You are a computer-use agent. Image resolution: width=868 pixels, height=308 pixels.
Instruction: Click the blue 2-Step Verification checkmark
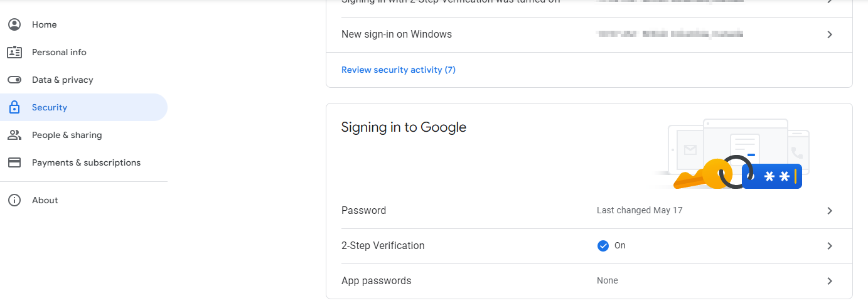(603, 246)
